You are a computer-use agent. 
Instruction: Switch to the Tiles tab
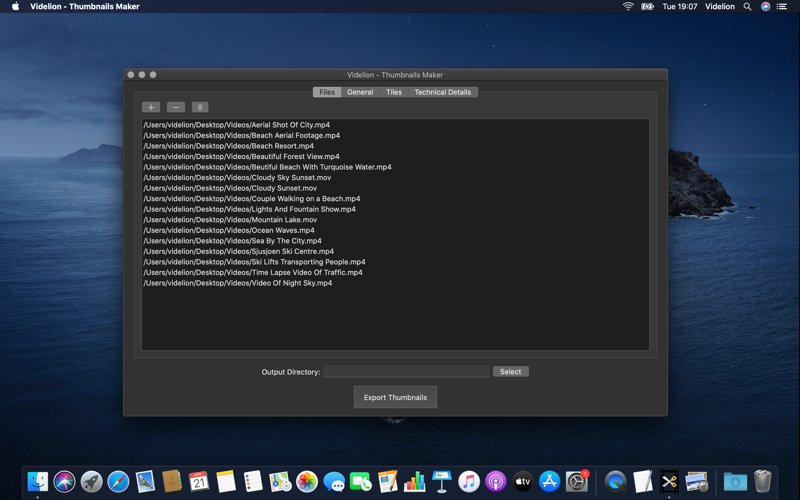(394, 92)
